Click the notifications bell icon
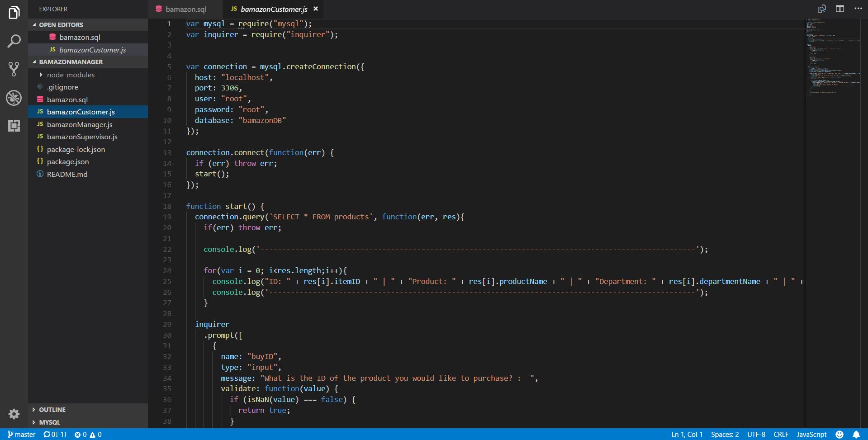868x440 pixels. click(x=856, y=434)
